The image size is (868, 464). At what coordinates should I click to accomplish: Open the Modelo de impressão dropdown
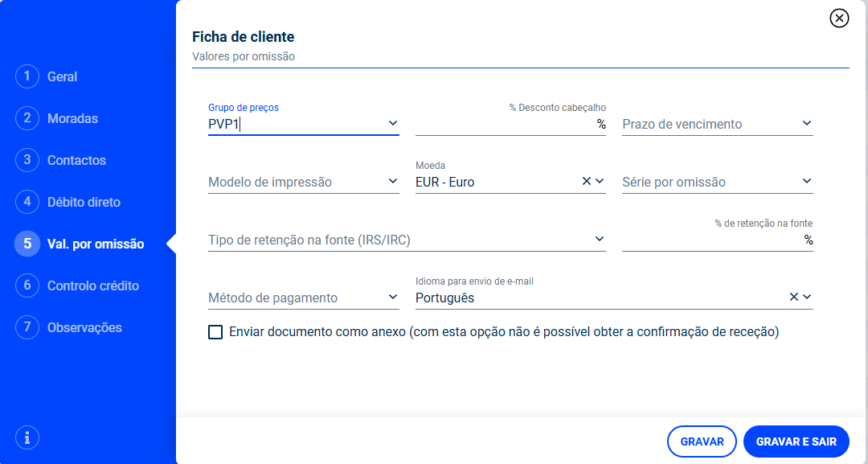click(303, 182)
